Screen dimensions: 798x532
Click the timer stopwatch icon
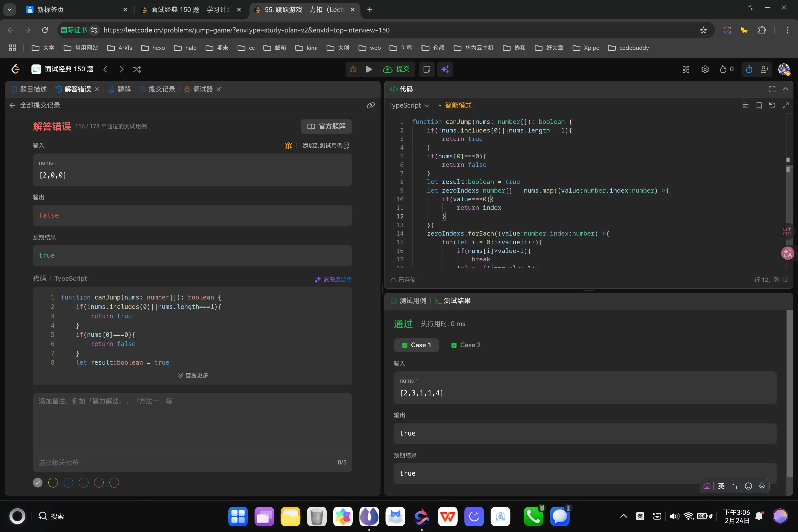[x=749, y=69]
